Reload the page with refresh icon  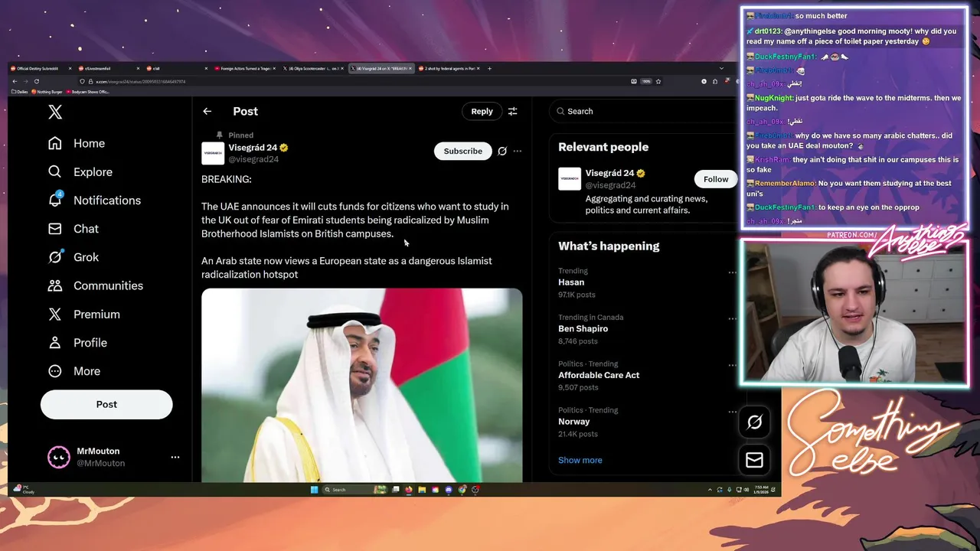click(x=36, y=81)
